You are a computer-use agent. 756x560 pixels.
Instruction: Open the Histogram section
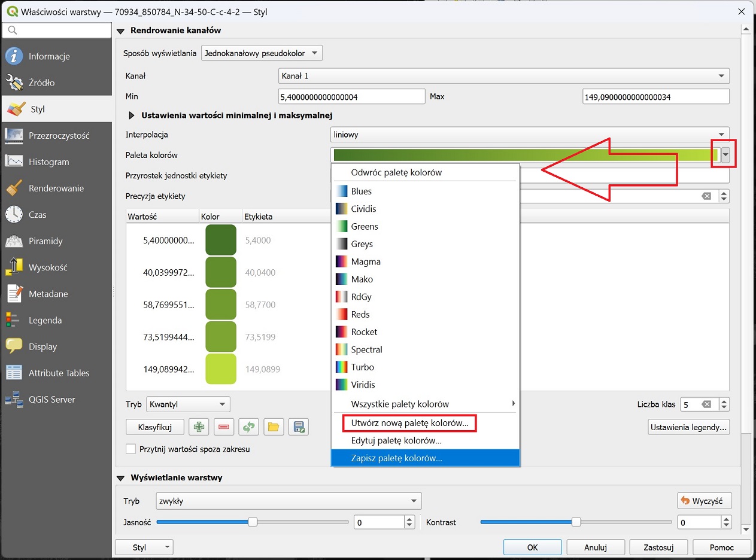point(56,162)
